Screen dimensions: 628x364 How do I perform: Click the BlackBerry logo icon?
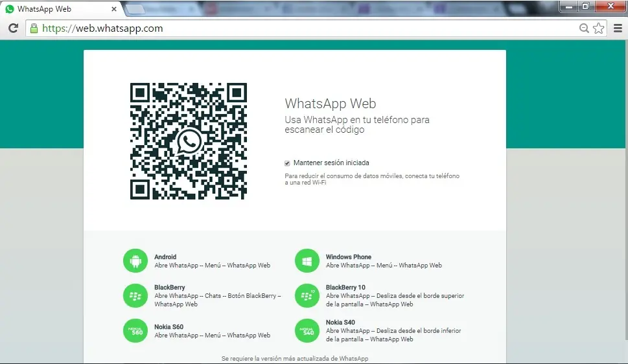135,295
